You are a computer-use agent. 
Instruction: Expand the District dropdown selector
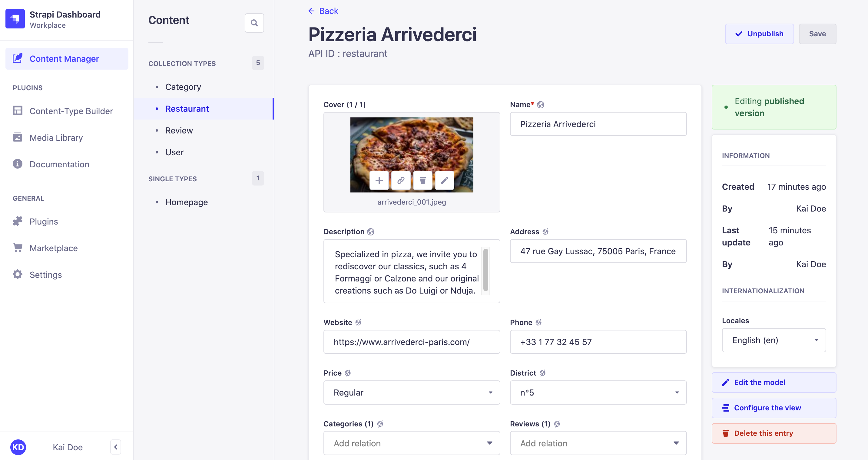tap(598, 392)
